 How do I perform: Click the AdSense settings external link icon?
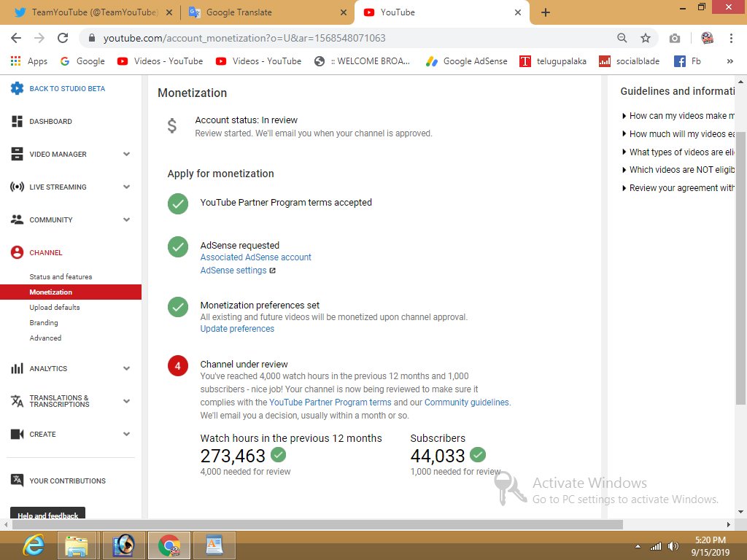pos(273,271)
